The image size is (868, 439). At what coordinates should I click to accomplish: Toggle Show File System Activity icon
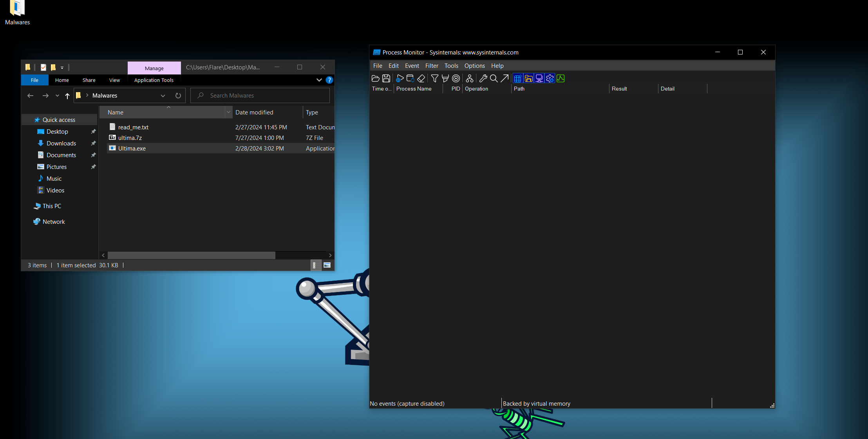coord(528,78)
